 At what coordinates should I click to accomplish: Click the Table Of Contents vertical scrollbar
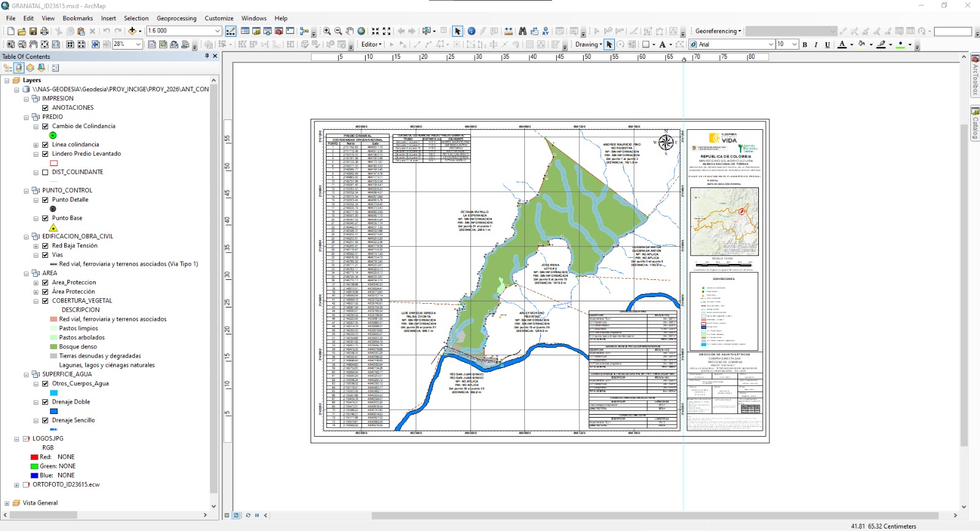point(213,288)
